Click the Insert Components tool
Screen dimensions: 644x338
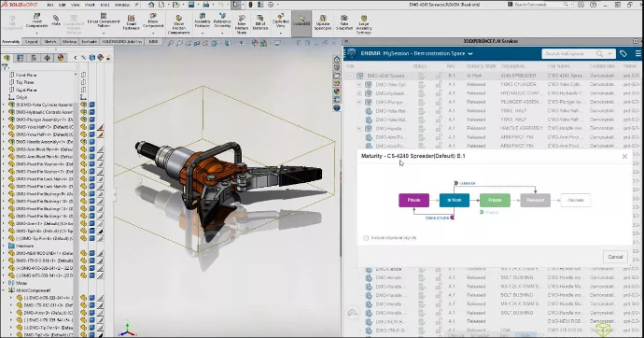pyautogui.click(x=36, y=21)
